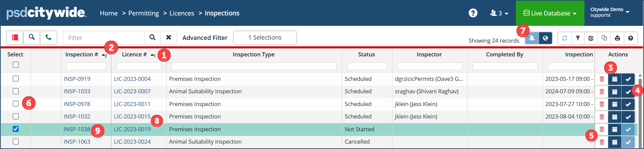Image resolution: width=644 pixels, height=149 pixels.
Task: Check the checkbox for INSP-0978 row
Action: (16, 104)
